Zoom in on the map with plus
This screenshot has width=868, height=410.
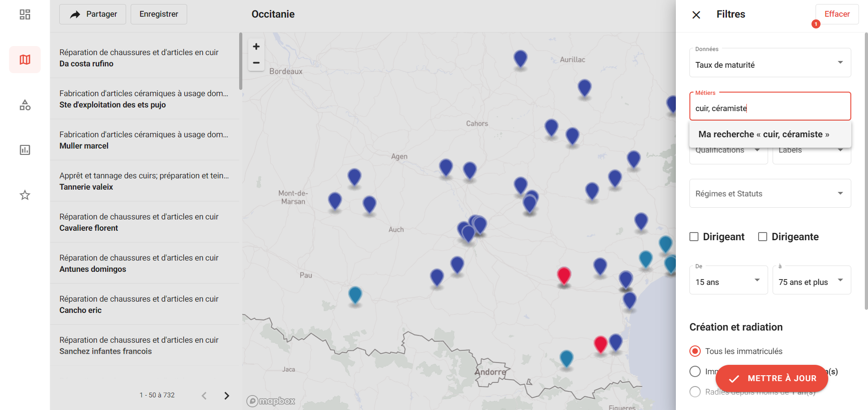pos(256,47)
